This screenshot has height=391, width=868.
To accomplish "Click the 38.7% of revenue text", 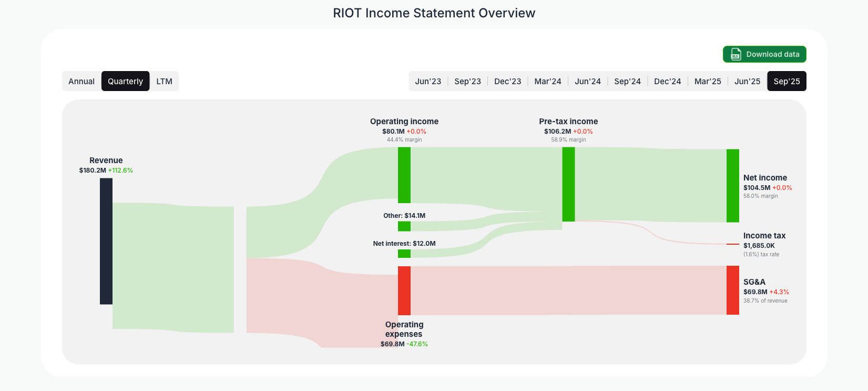I will click(x=765, y=300).
